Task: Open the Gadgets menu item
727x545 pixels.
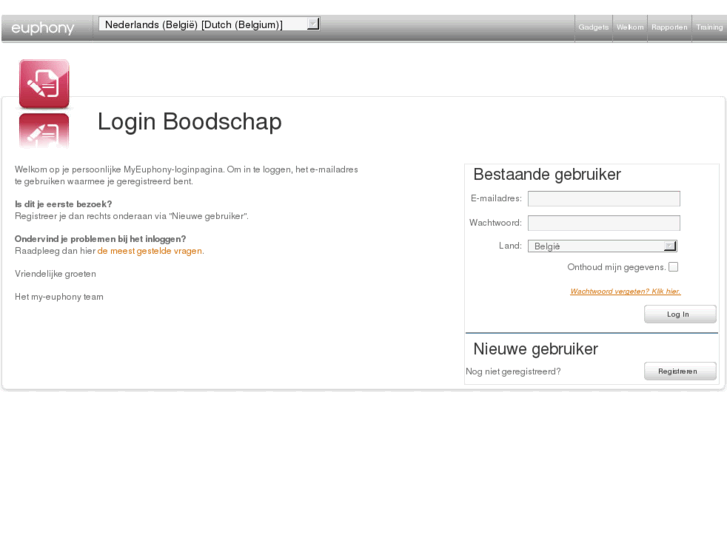Action: tap(593, 27)
